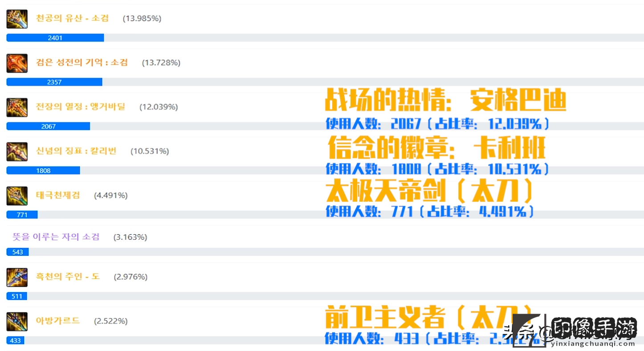The image size is (644, 351).
Task: Click the 아방가르드 weapon icon
Action: [x=17, y=321]
